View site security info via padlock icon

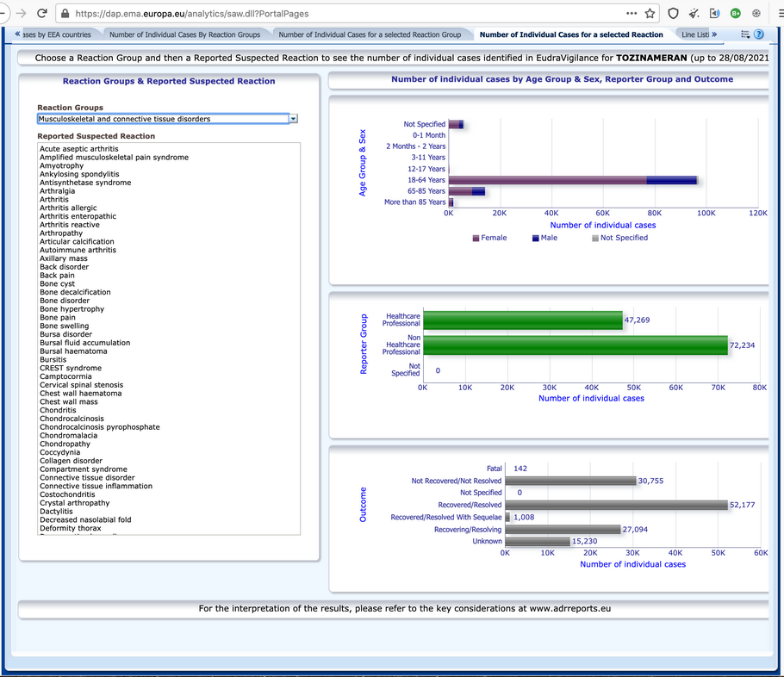click(x=65, y=14)
